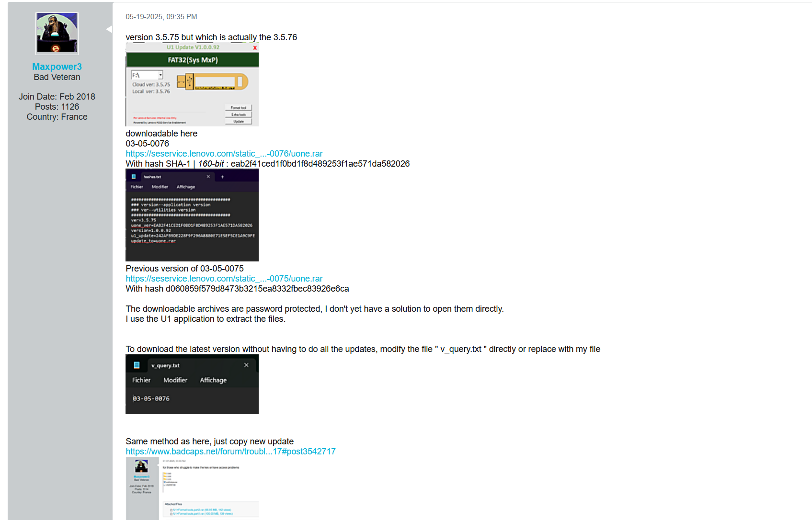This screenshot has height=520, width=812.
Task: Open the 0075/uone.rar Lenovo download link
Action: click(224, 279)
